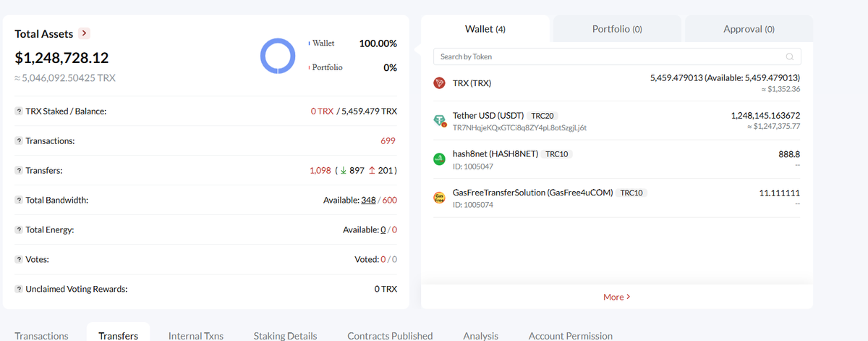Click the TRX token logo icon
This screenshot has width=868, height=341.
point(439,83)
